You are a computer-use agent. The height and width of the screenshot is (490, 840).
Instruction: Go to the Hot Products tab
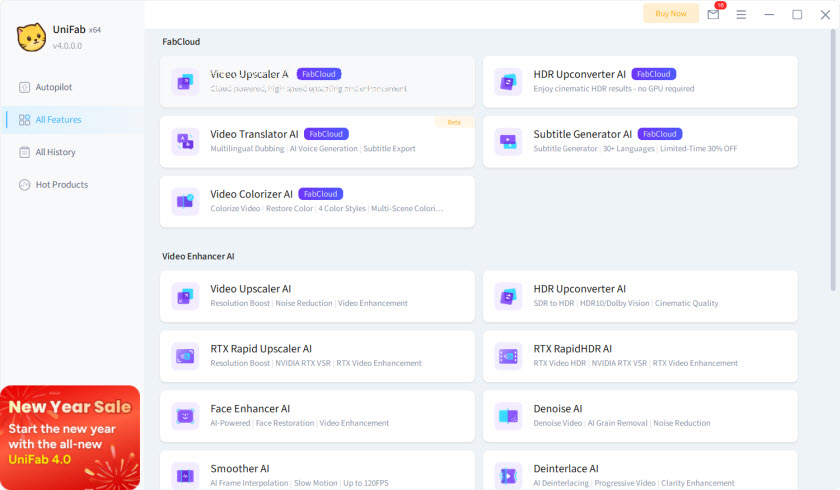click(73, 185)
